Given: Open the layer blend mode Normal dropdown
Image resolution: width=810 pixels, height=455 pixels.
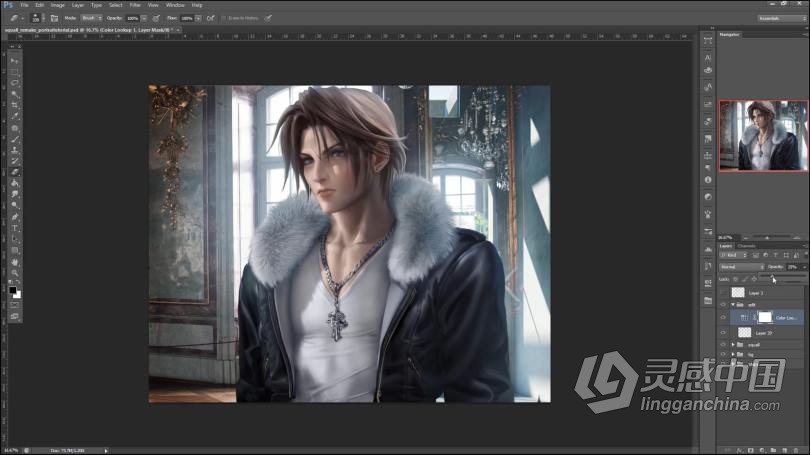Looking at the screenshot, I should coord(741,267).
